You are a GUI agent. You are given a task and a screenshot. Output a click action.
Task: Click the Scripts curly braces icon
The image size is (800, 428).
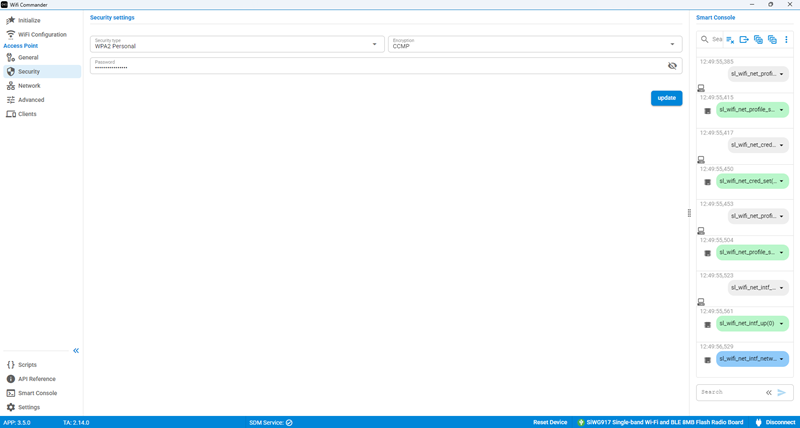[10, 365]
